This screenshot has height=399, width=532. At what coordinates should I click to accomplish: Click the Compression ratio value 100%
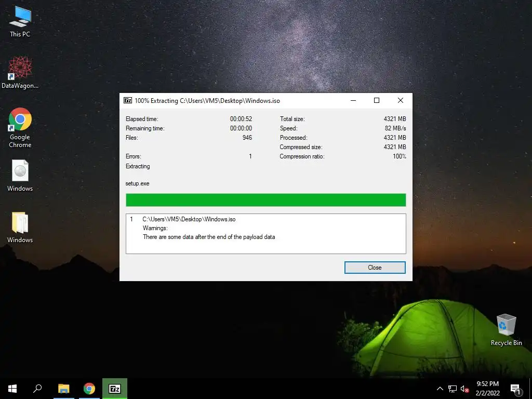pos(400,156)
